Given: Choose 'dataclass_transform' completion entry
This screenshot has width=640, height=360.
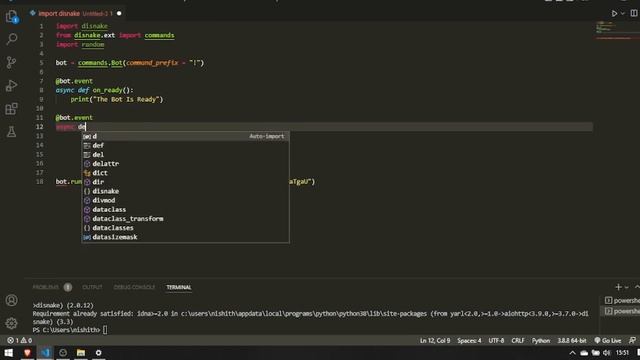Looking at the screenshot, I should click(185, 219).
